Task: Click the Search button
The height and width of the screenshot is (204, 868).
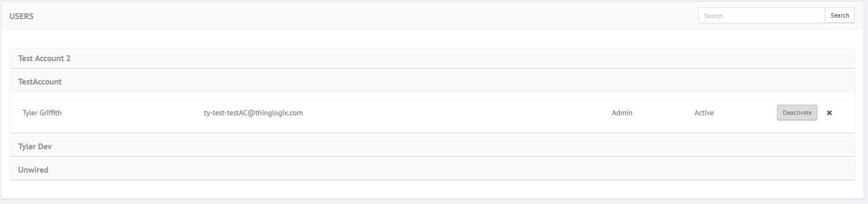Action: 840,15
